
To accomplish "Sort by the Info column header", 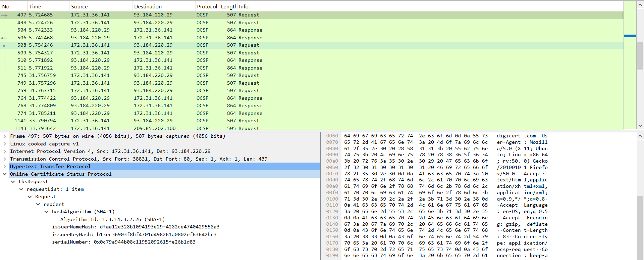I will pos(430,6).
